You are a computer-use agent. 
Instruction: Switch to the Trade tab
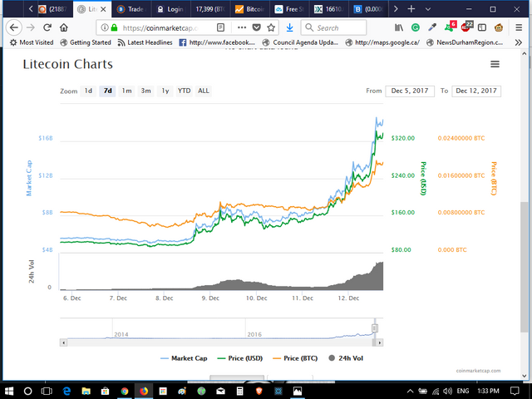coord(131,9)
